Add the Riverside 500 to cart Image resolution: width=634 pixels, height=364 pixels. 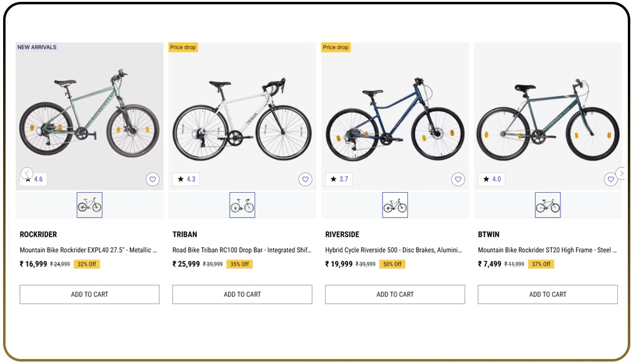(394, 294)
